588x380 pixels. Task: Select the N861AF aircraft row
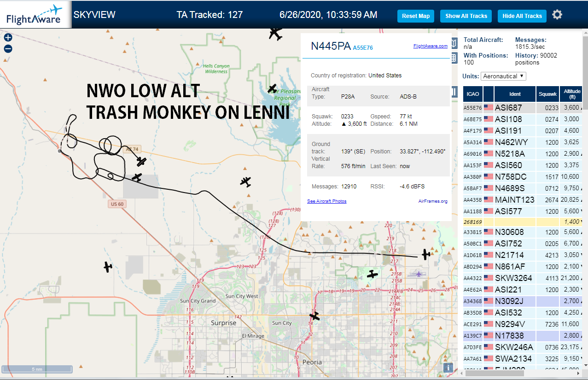523,267
